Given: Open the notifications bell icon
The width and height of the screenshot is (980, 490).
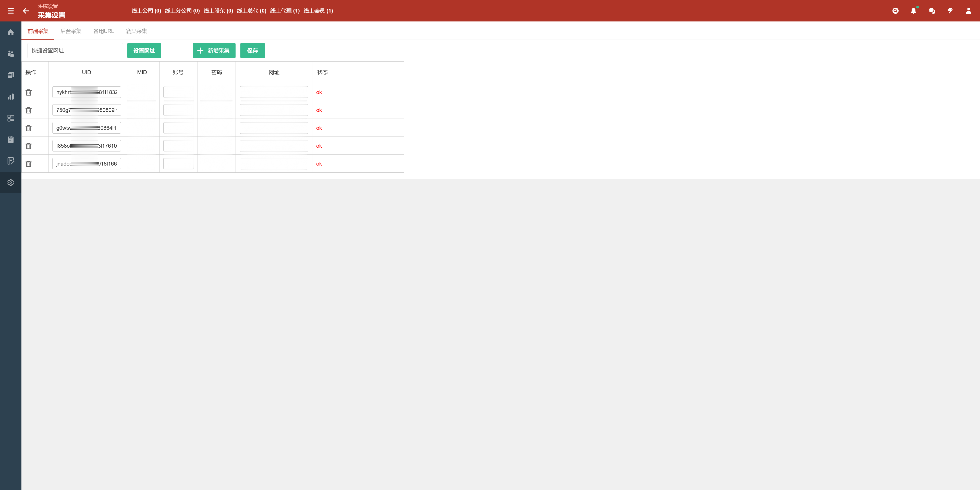Looking at the screenshot, I should tap(913, 11).
